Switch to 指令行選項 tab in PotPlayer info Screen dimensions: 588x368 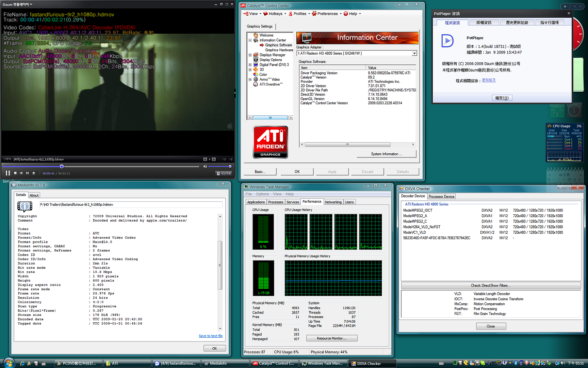point(550,22)
